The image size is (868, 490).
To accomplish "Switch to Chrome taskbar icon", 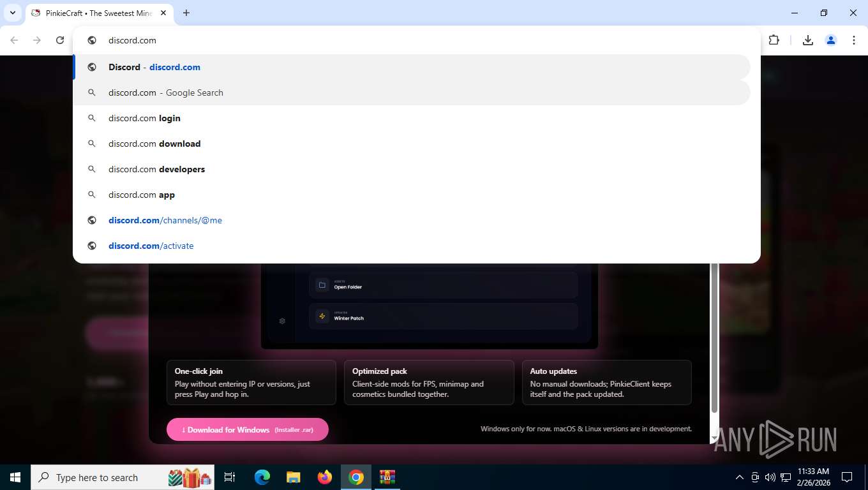I will 356,477.
